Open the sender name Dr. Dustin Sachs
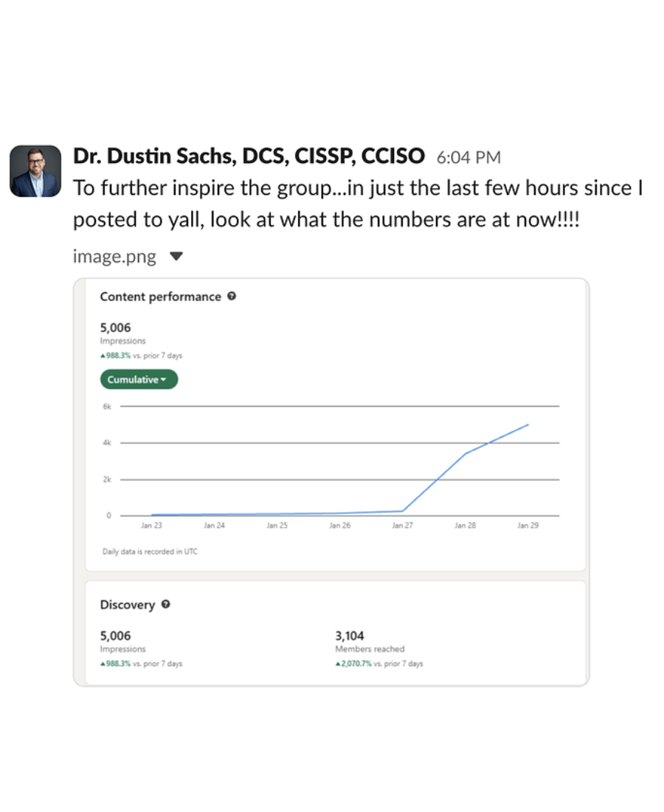This screenshot has height=812, width=664. (249, 156)
